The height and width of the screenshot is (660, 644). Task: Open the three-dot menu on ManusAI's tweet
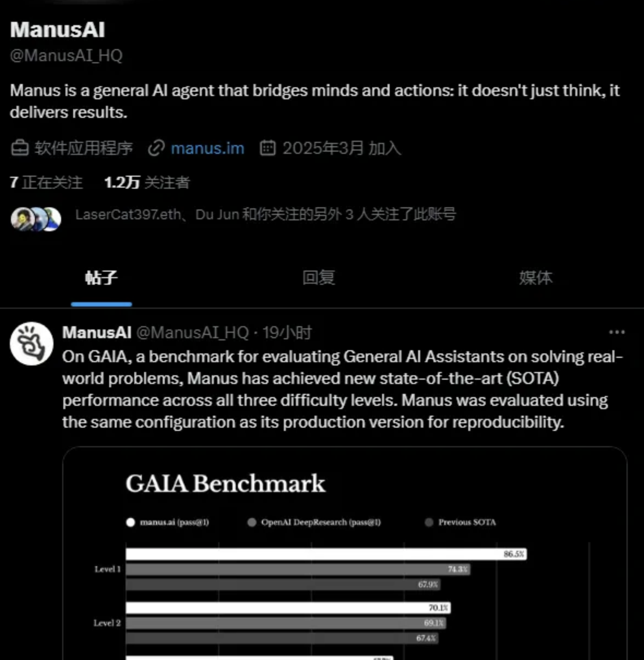coord(617,332)
